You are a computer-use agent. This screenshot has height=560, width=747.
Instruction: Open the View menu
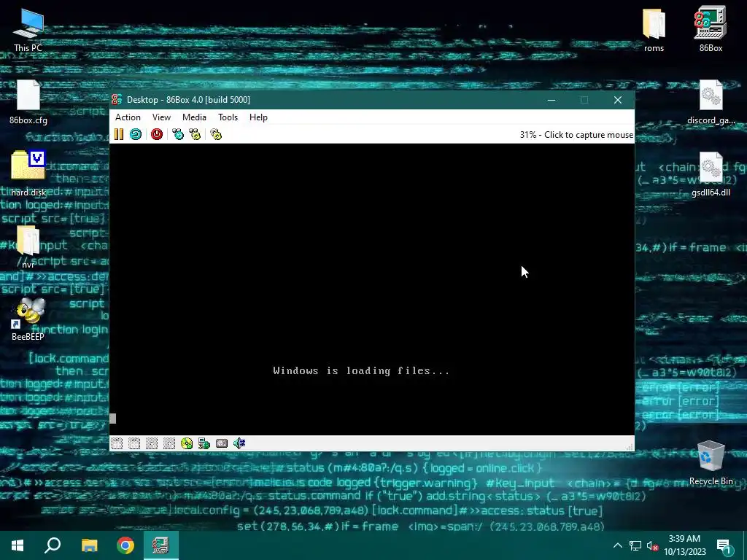click(161, 117)
